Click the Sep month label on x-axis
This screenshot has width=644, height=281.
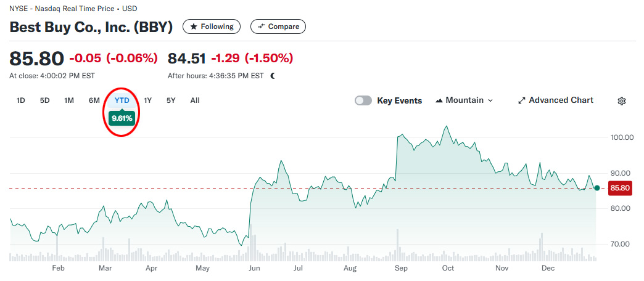coord(401,268)
